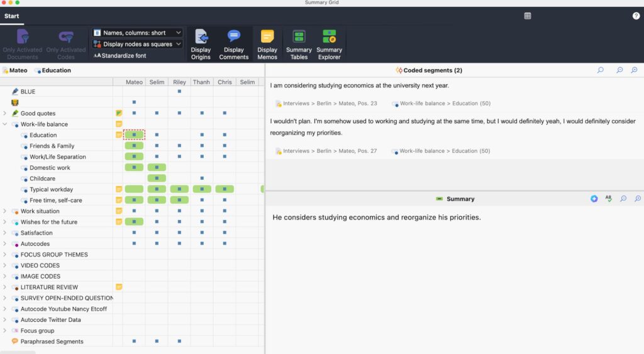Open Summary Tables
644x354 pixels.
[299, 45]
